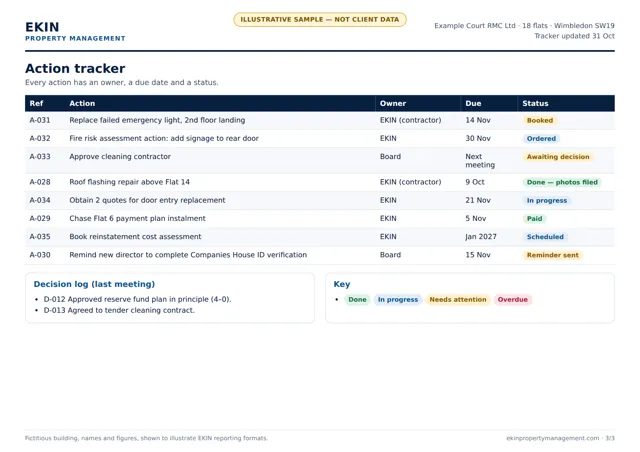The width and height of the screenshot is (640, 452).
Task: Select 'Obtain 2 quotes for door entry replacement'
Action: click(147, 200)
